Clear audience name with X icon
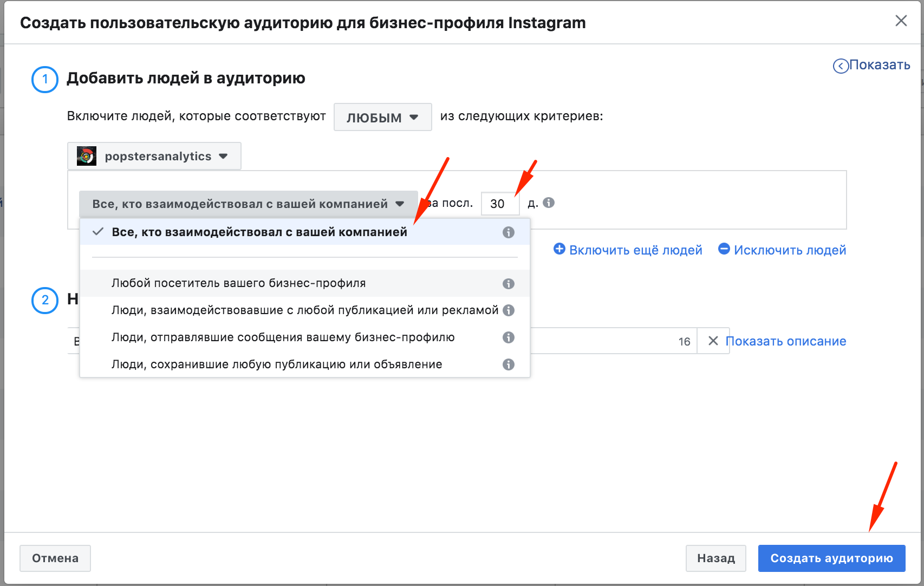Screen dimensions: 924x586 point(713,341)
